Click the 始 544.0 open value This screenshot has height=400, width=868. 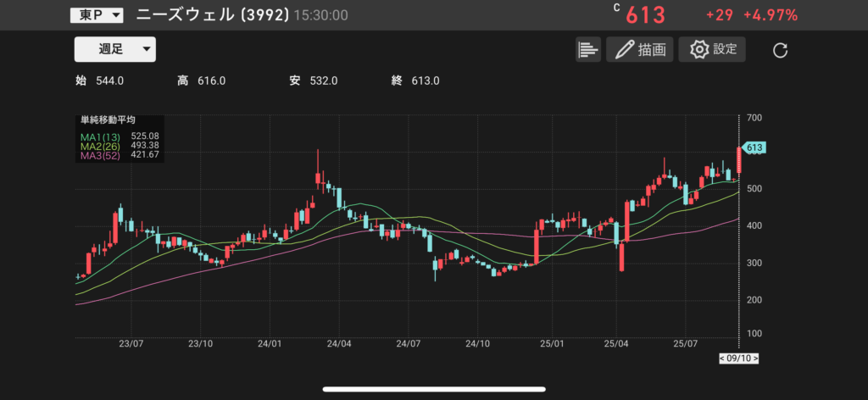(99, 81)
